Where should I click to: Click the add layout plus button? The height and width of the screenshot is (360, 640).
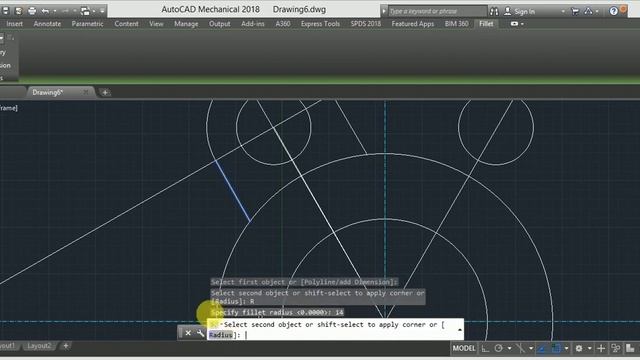pyautogui.click(x=66, y=346)
